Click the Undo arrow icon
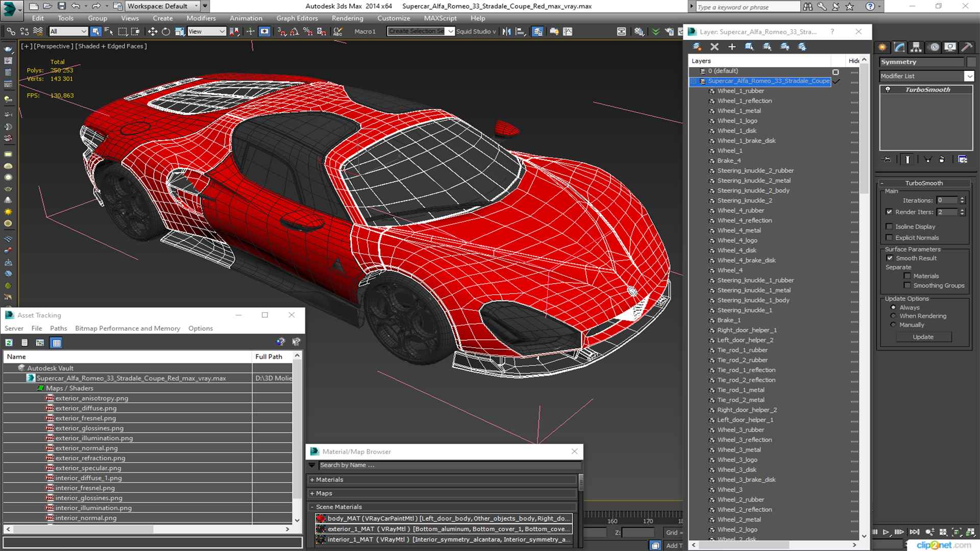Image resolution: width=980 pixels, height=551 pixels. pyautogui.click(x=76, y=6)
